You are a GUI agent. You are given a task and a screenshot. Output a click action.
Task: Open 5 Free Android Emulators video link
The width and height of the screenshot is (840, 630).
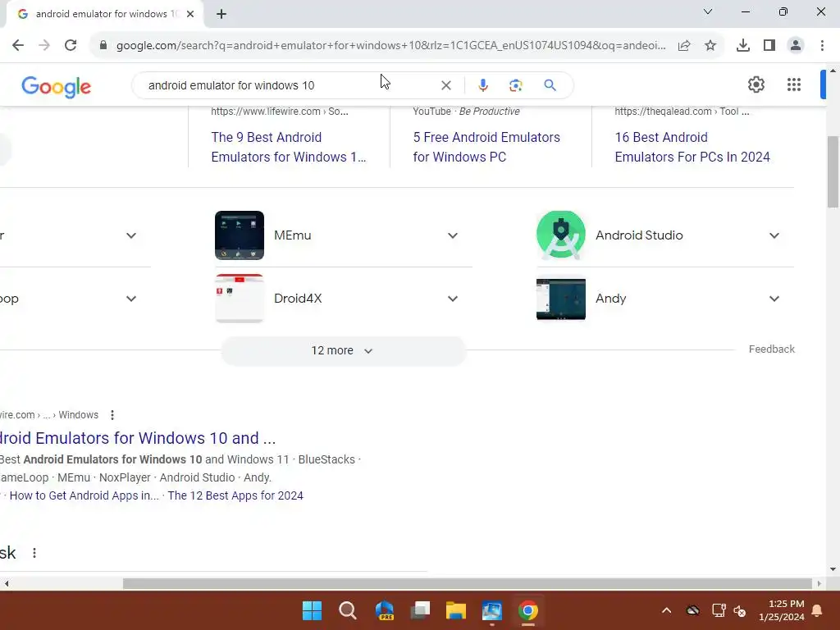486,147
